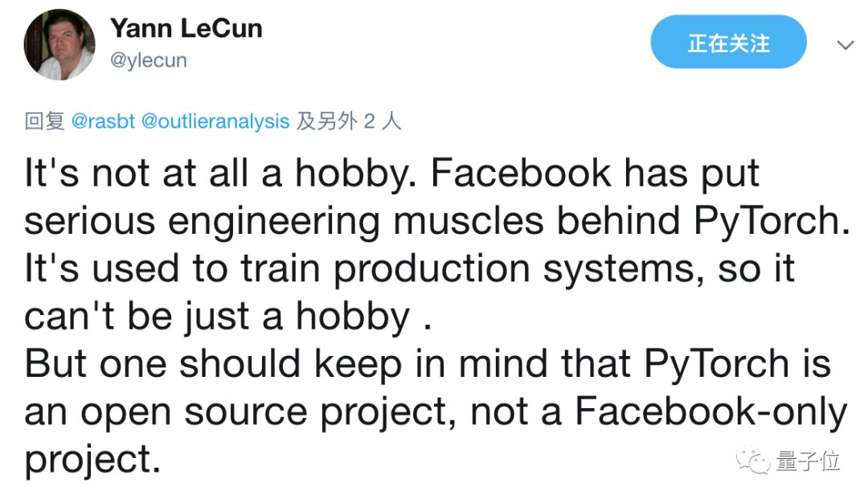Screen dimensions: 868x499
Task: Click the line "It's used to train production systems"
Action: [410, 268]
